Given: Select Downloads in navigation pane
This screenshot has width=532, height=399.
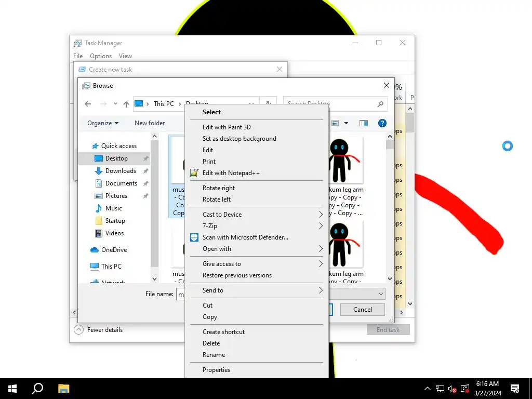Looking at the screenshot, I should [x=121, y=171].
